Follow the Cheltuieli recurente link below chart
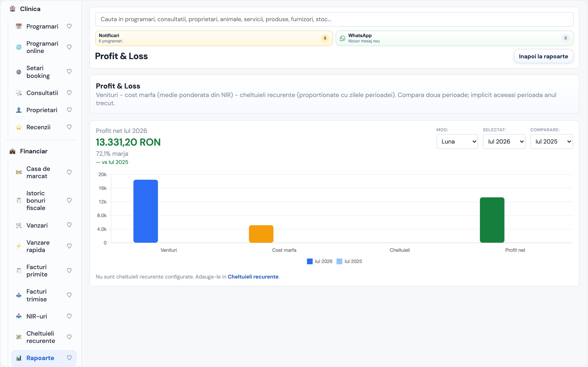Viewport: 588px width, 367px height. tap(253, 277)
